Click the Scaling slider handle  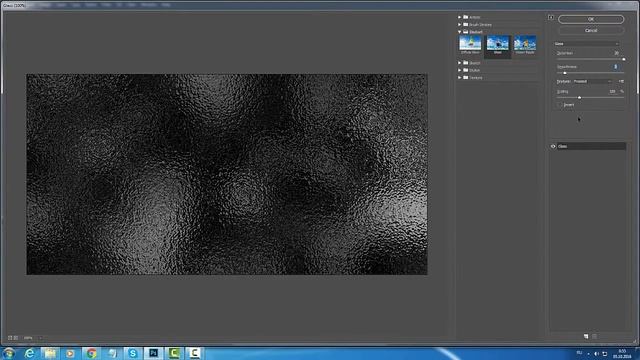[x=580, y=98]
